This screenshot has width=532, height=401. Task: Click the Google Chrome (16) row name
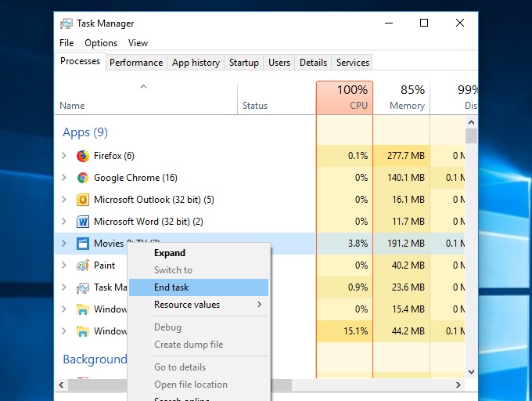point(135,178)
